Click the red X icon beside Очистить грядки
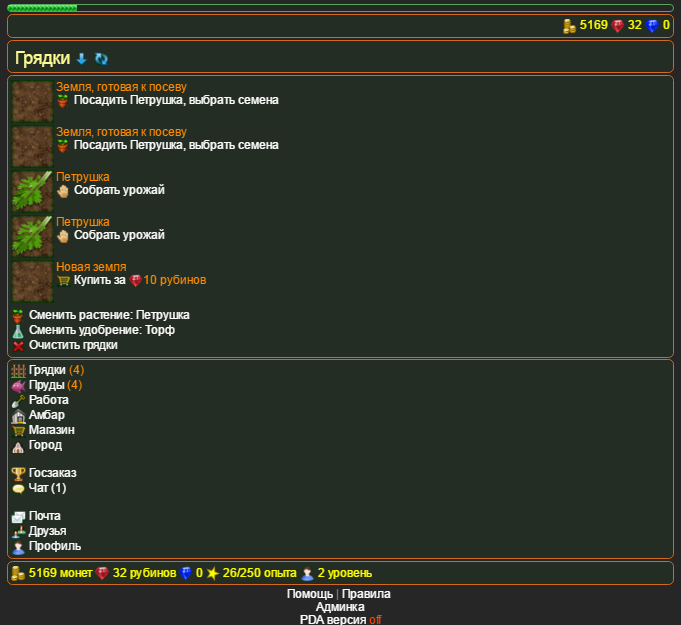The width and height of the screenshot is (681, 625). (x=18, y=346)
